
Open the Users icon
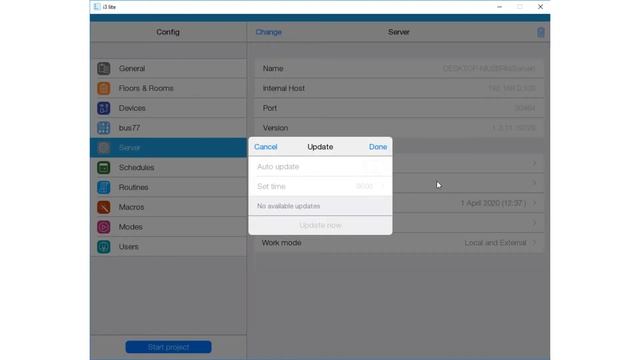[104, 247]
